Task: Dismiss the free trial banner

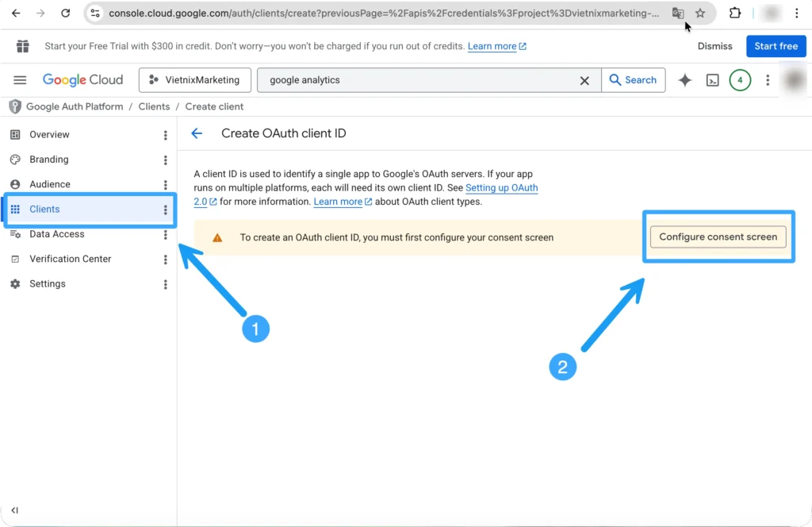Action: (714, 46)
